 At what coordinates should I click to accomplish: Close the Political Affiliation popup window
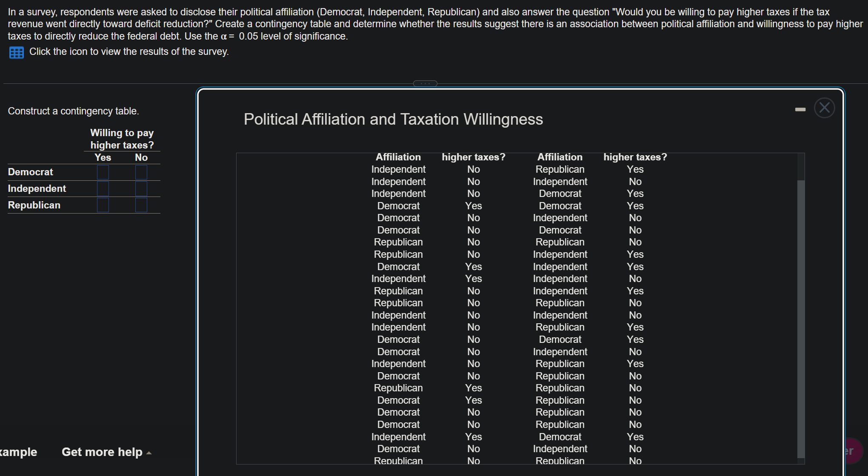824,108
